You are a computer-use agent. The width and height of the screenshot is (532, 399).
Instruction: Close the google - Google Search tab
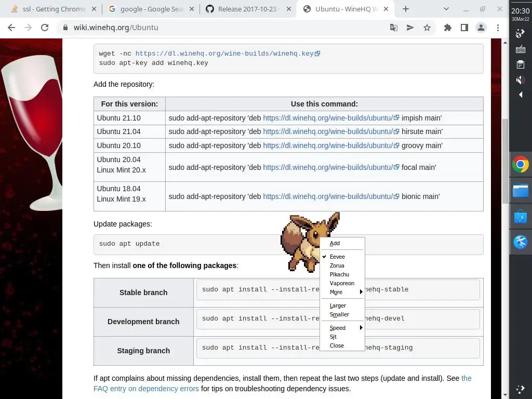pyautogui.click(x=192, y=9)
